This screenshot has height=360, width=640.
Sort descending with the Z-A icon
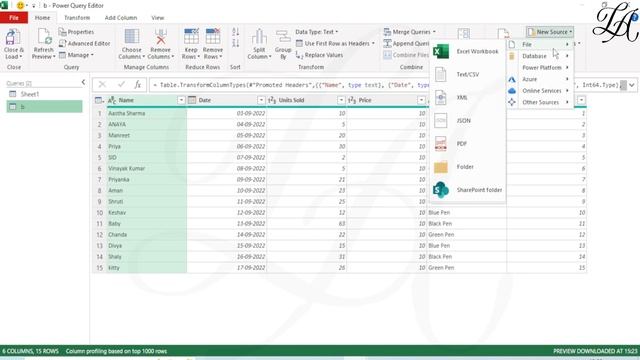point(236,43)
